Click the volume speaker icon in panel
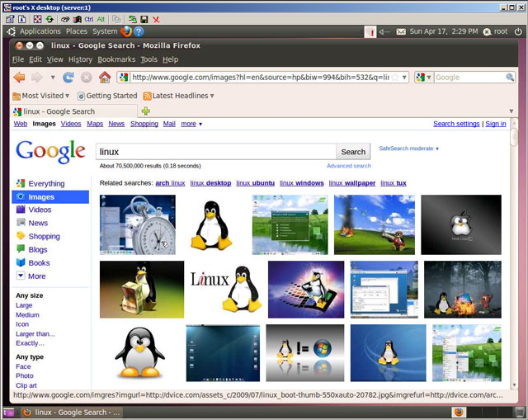This screenshot has width=528, height=420. pos(384,31)
